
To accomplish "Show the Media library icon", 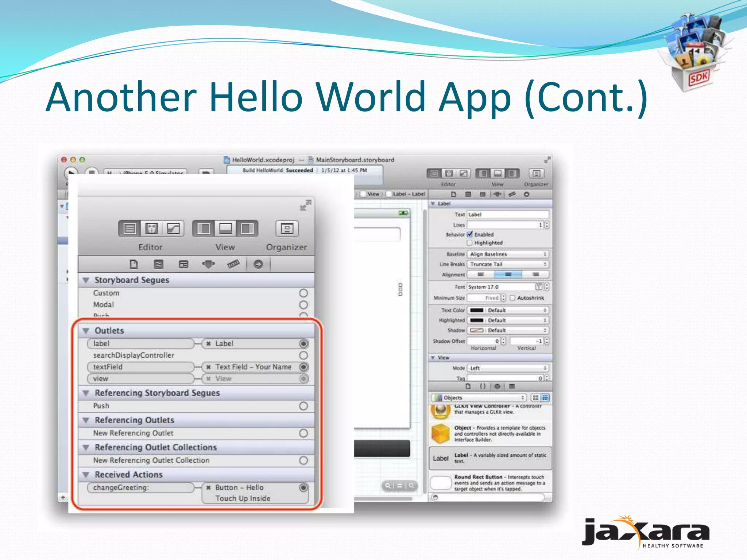I will pyautogui.click(x=512, y=386).
